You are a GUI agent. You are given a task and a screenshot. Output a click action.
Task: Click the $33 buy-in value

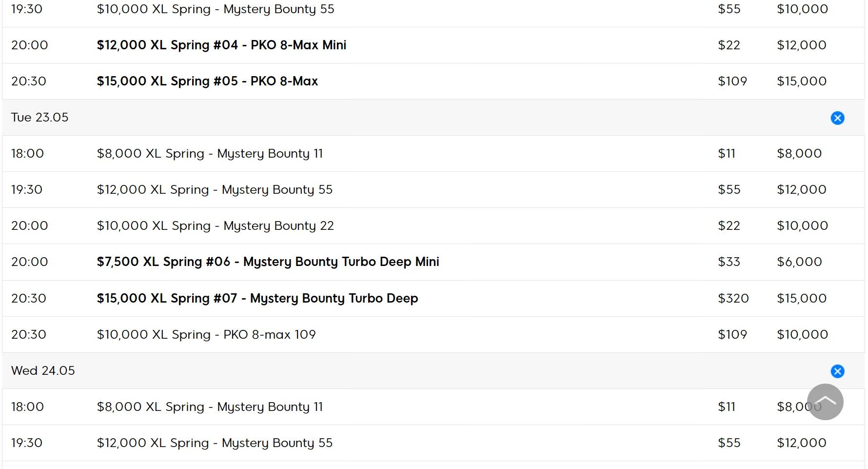click(729, 262)
